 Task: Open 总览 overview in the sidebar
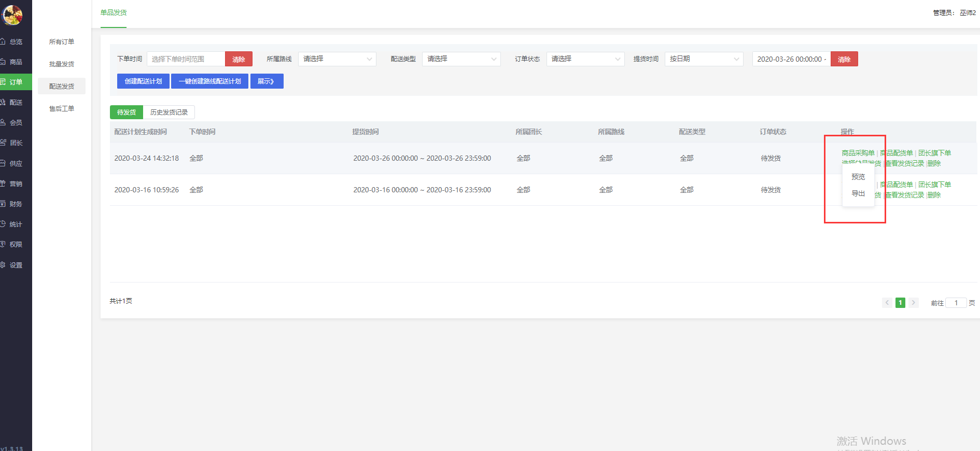[16, 42]
